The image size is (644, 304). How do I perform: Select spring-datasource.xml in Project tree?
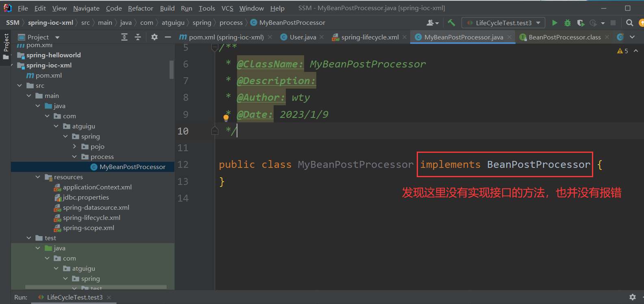point(96,207)
